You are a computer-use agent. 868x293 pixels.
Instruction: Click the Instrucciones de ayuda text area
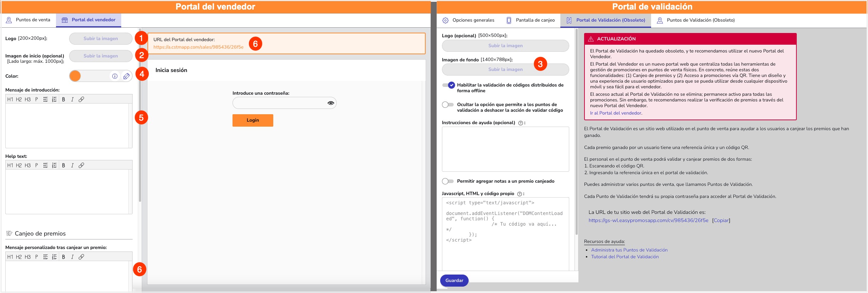click(x=505, y=149)
